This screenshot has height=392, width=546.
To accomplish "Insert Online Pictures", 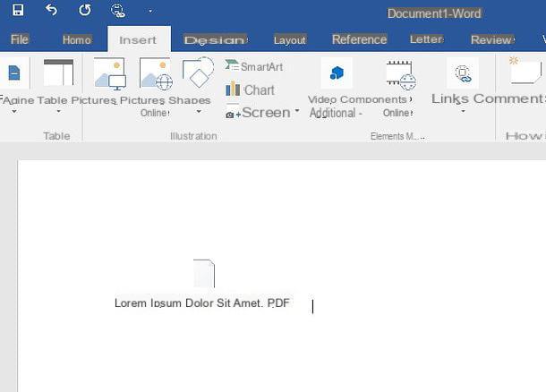I will (156, 73).
